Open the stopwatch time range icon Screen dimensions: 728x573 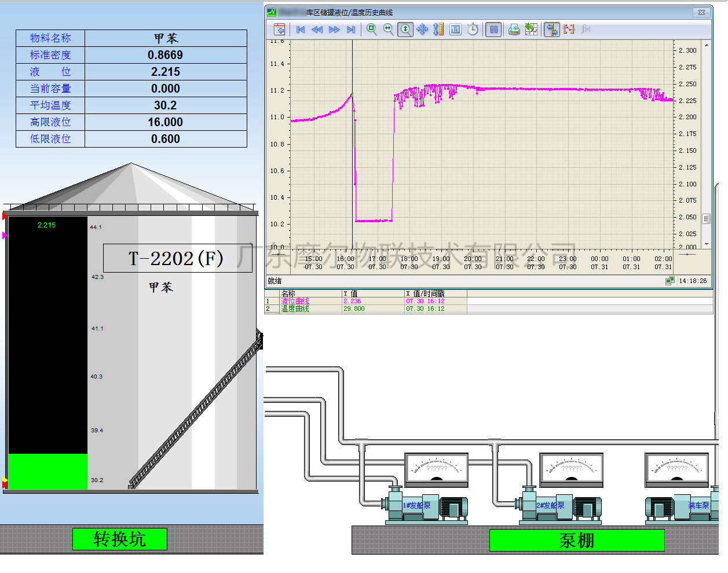(x=473, y=30)
